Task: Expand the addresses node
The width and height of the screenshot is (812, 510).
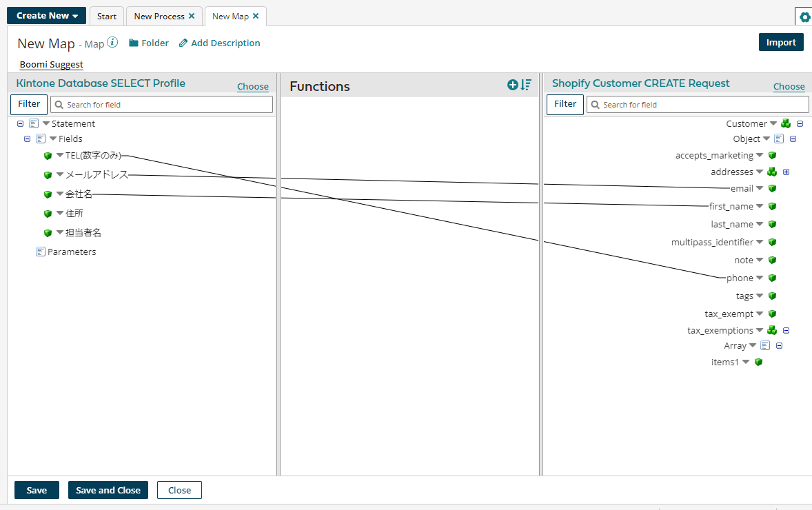Action: (x=786, y=172)
